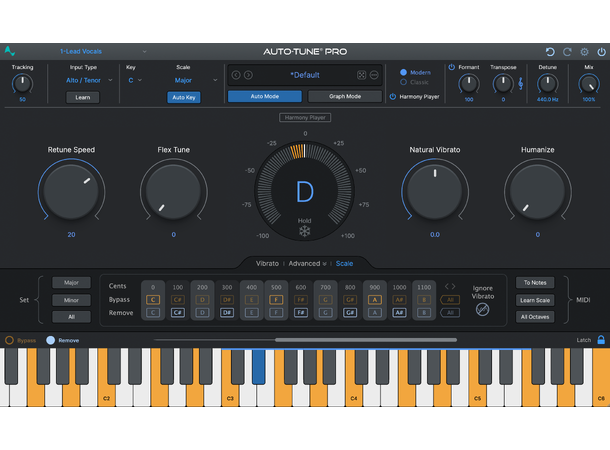Toggle Remove for note A#

(x=399, y=313)
